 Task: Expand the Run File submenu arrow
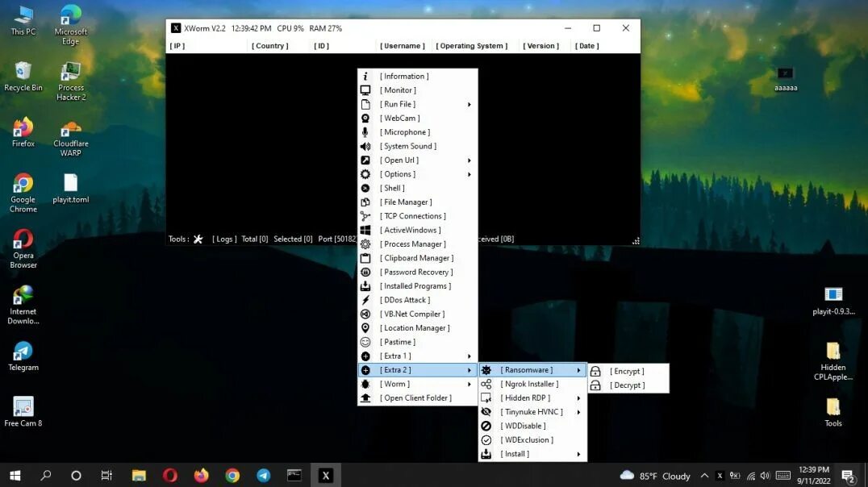click(x=469, y=105)
